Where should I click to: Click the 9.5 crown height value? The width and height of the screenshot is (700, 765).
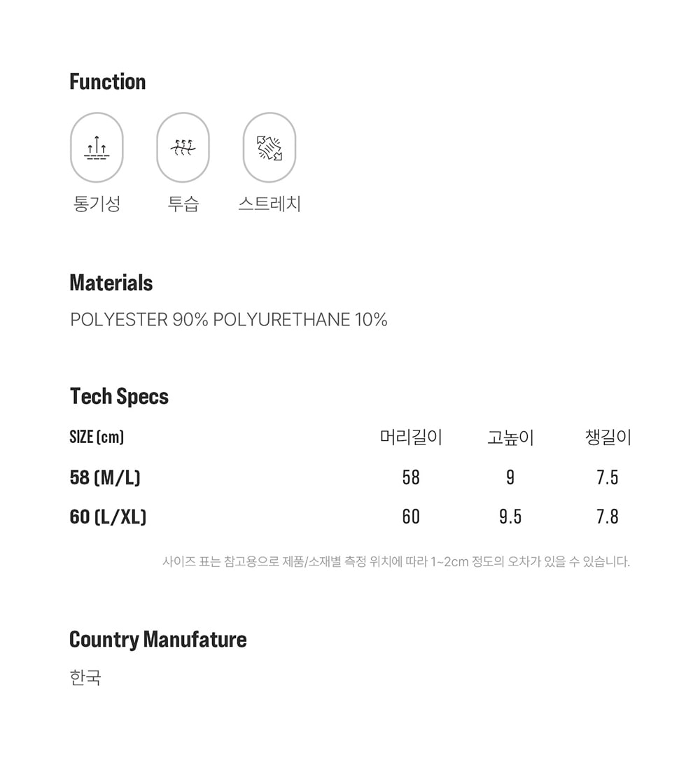pos(510,517)
